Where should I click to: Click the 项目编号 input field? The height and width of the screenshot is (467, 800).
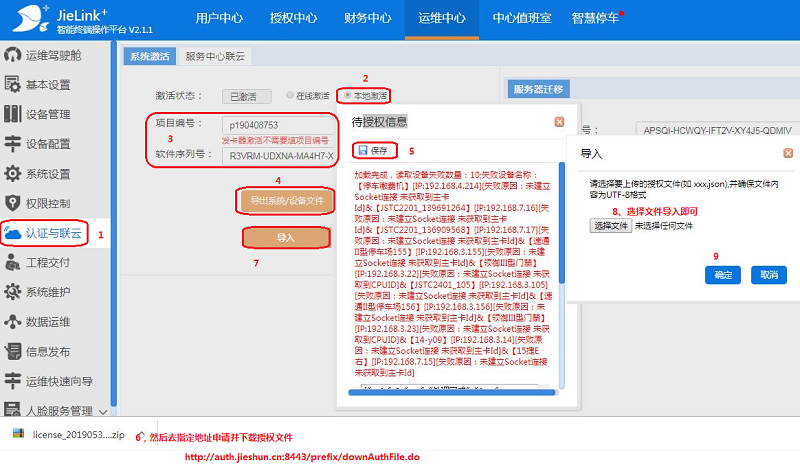click(x=278, y=125)
